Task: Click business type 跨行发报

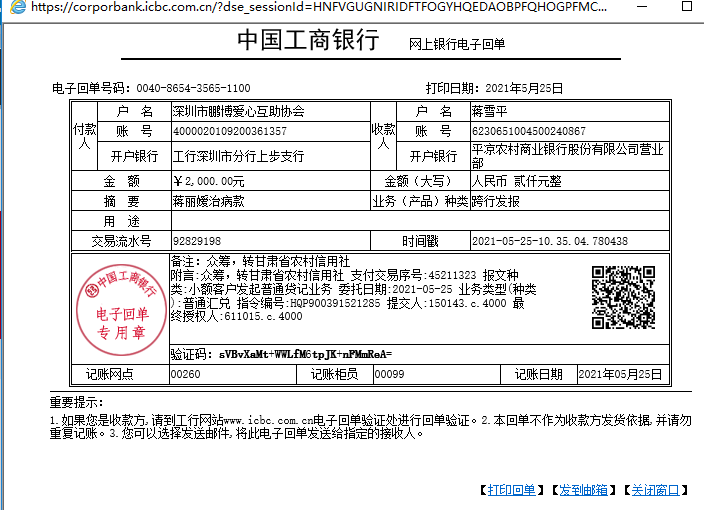Action: click(495, 201)
